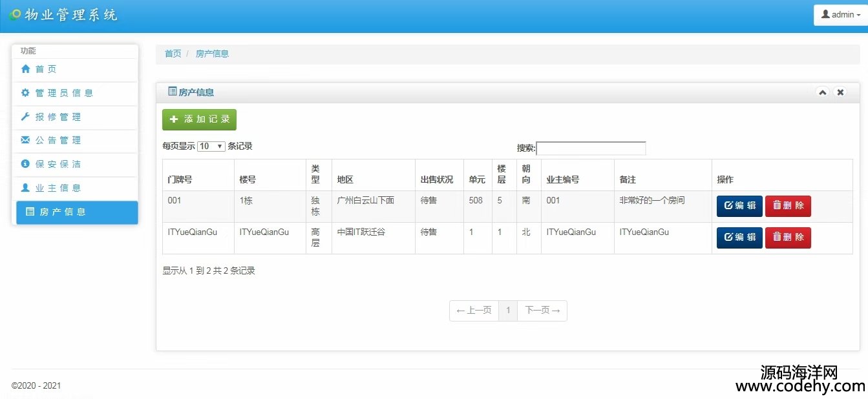Edit the ITYueQianGu record

click(739, 238)
